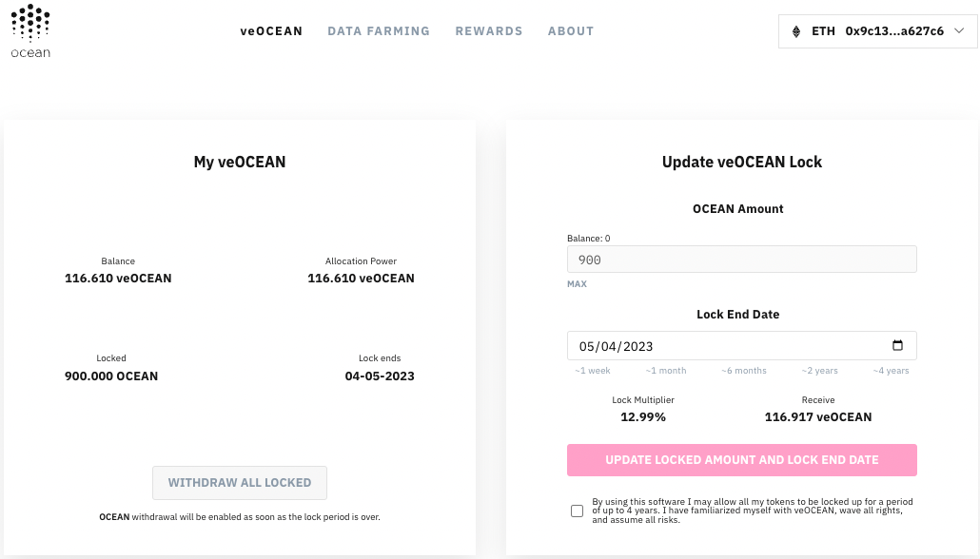The image size is (980, 559).
Task: Go to the Rewards tab
Action: (x=489, y=31)
